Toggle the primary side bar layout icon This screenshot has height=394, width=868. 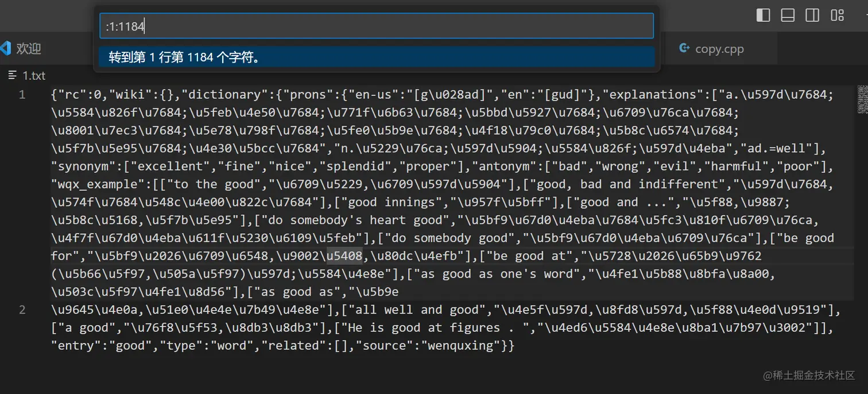763,16
